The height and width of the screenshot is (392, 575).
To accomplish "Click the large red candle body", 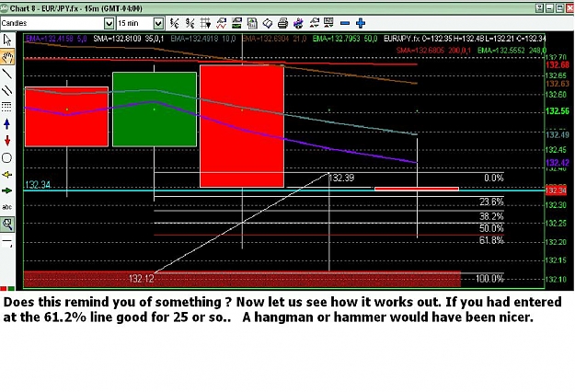I will (242, 126).
